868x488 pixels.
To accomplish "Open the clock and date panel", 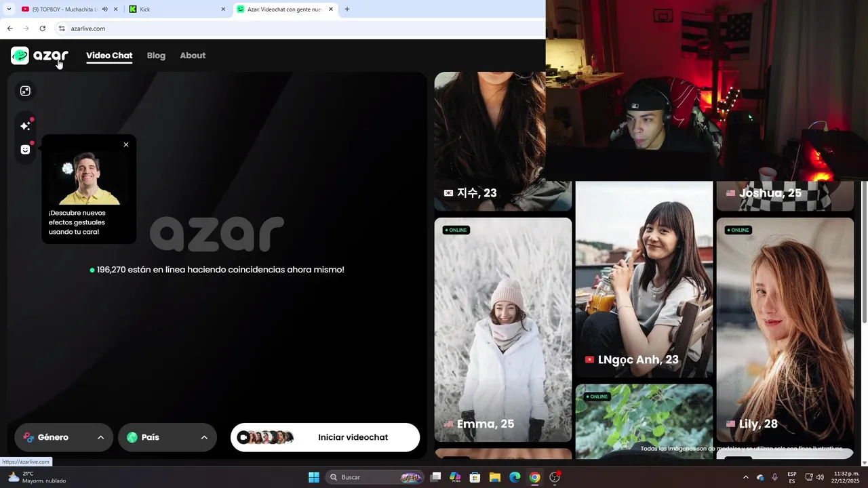I will tap(844, 477).
